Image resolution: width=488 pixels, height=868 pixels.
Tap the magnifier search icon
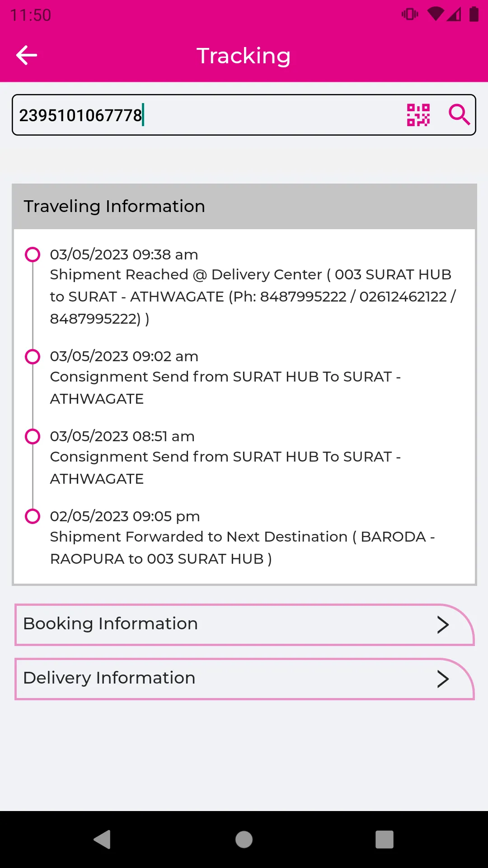(459, 115)
